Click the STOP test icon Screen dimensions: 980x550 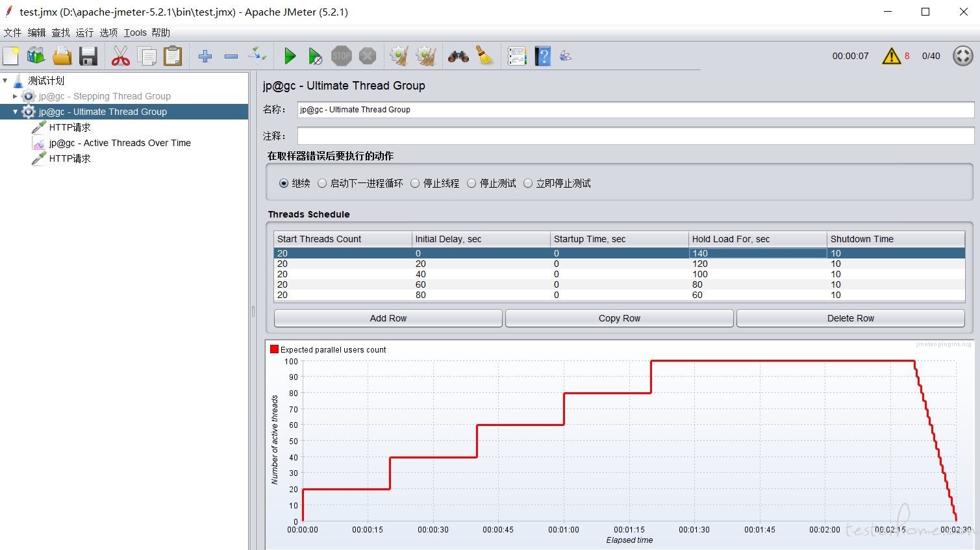(x=342, y=56)
